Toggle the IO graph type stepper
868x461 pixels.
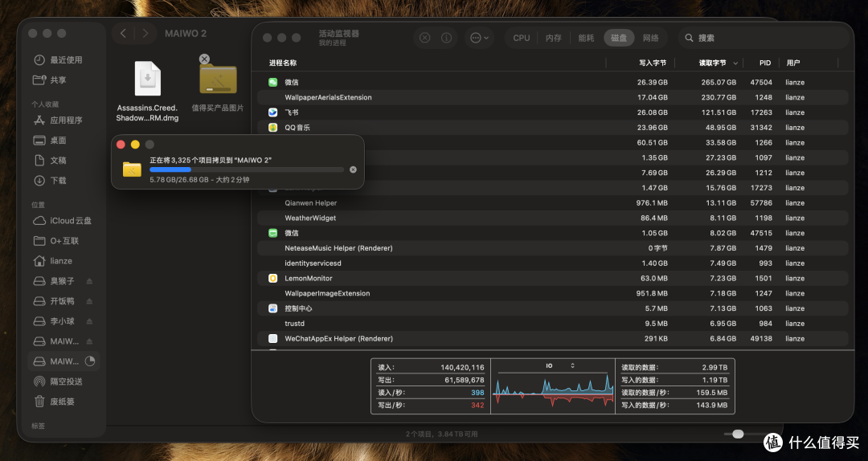pyautogui.click(x=572, y=365)
